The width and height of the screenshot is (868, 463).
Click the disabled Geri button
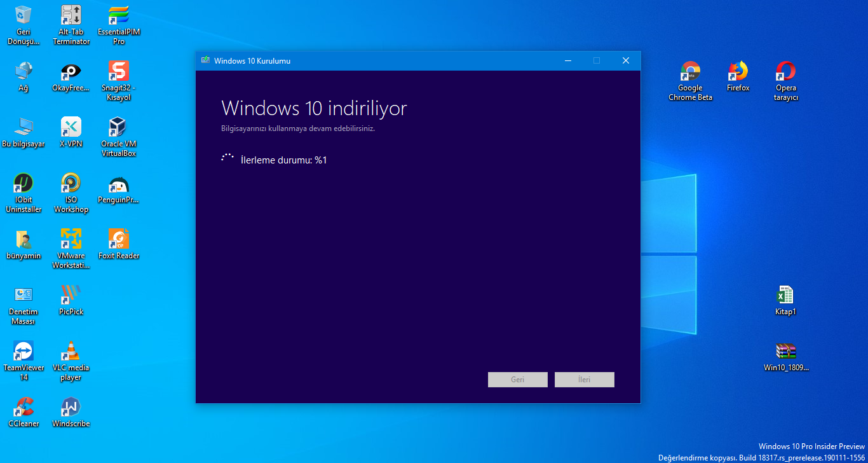click(517, 380)
